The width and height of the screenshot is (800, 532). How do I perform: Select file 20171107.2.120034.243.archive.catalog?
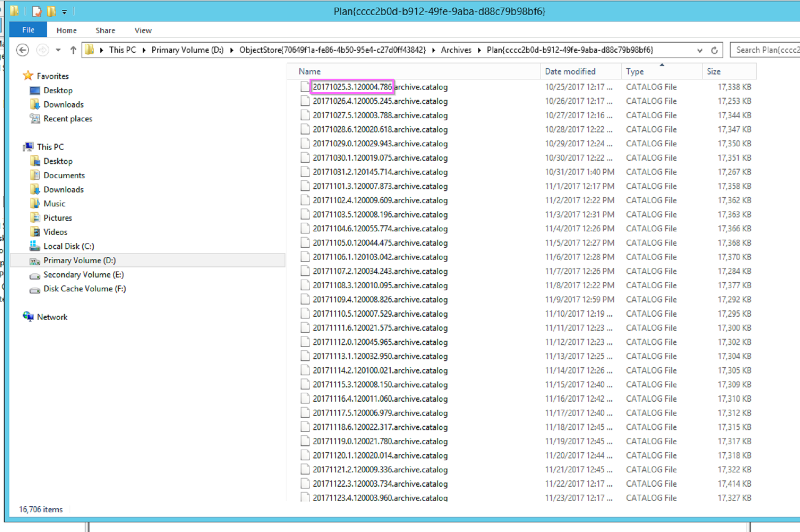click(380, 271)
